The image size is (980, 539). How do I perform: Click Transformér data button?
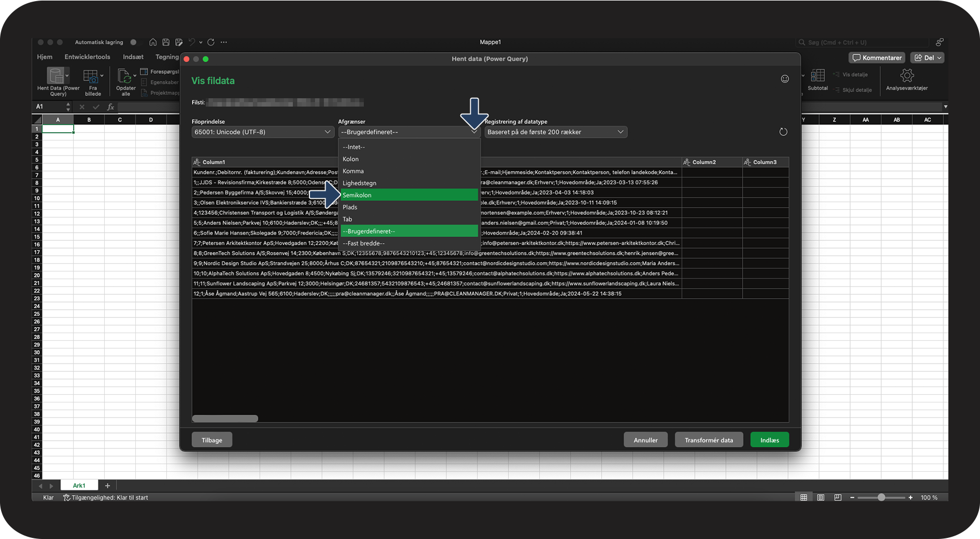[709, 440]
